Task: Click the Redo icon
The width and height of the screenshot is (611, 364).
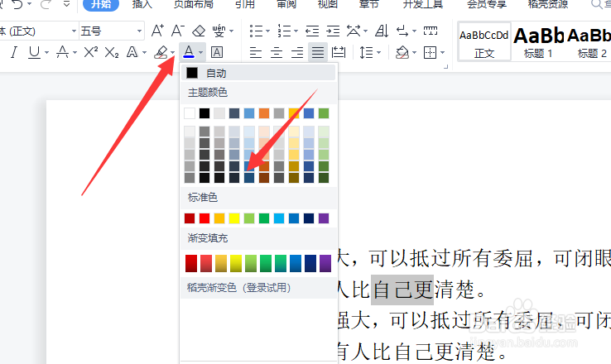Action: tap(46, 4)
